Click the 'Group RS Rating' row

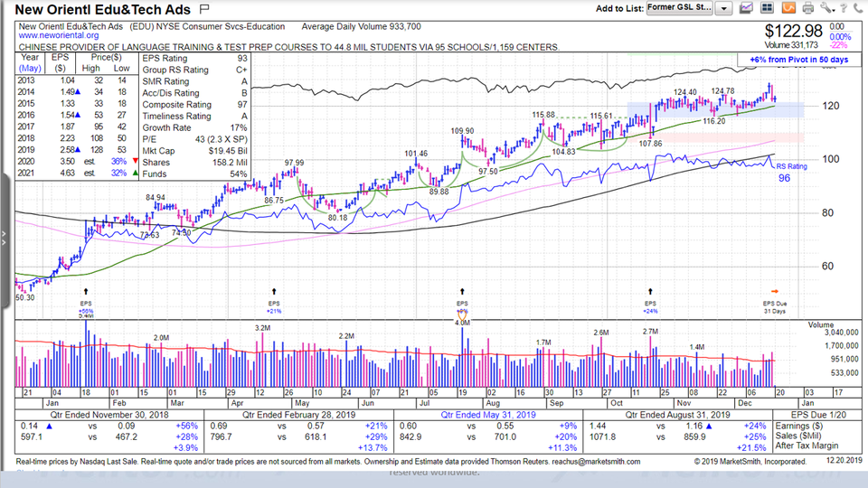tap(195, 70)
